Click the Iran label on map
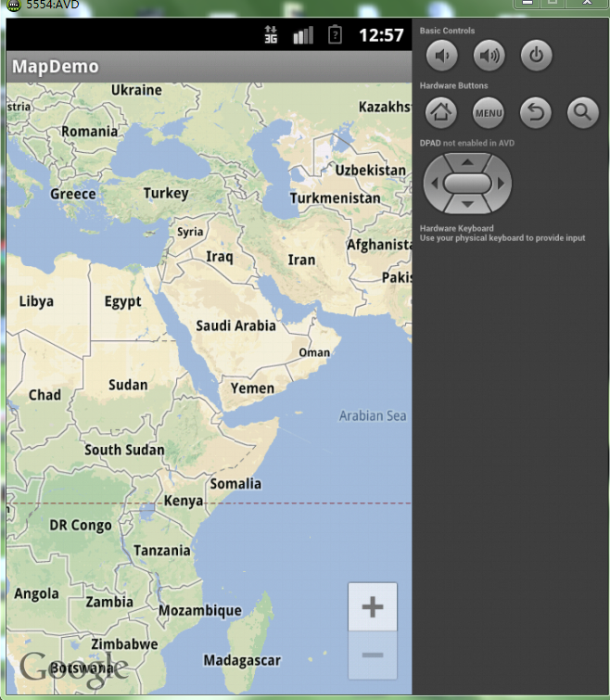The height and width of the screenshot is (700, 610). click(301, 260)
